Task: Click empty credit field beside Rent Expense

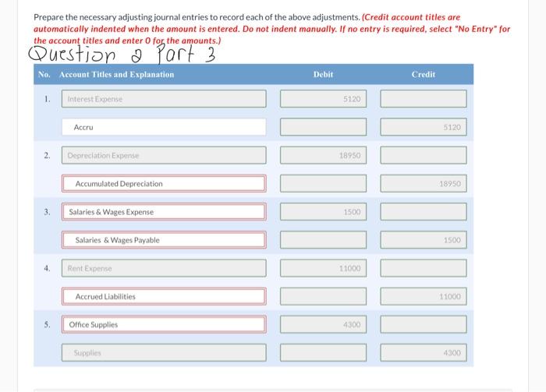Action: (424, 268)
